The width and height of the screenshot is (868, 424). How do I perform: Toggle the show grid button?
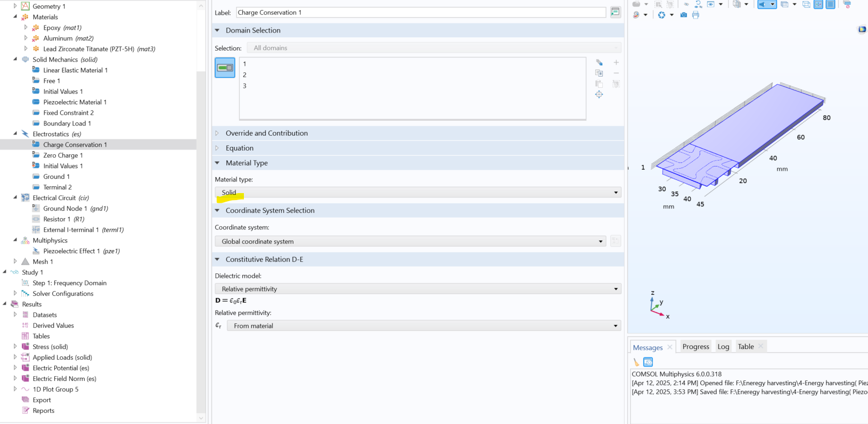coord(830,4)
